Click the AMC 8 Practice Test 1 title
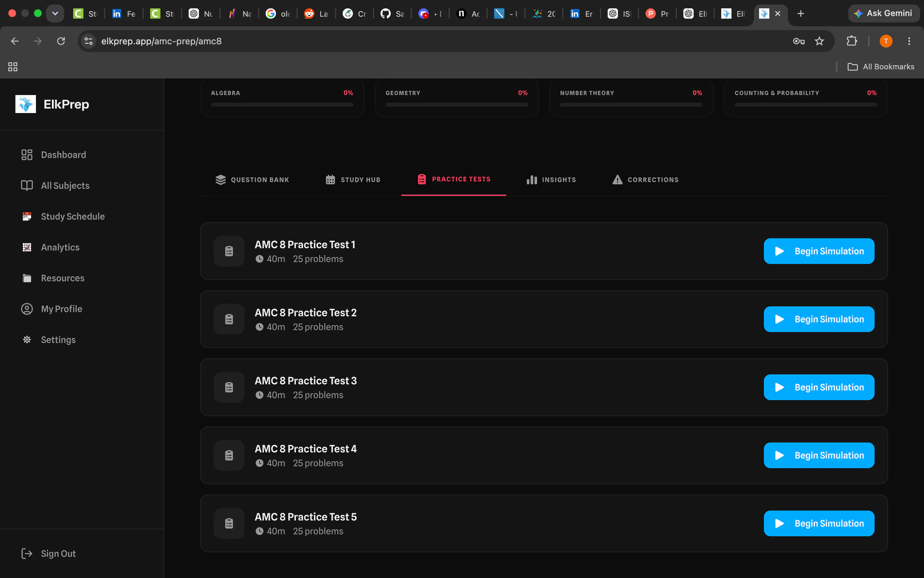Screen dimensions: 924x578 pos(305,245)
